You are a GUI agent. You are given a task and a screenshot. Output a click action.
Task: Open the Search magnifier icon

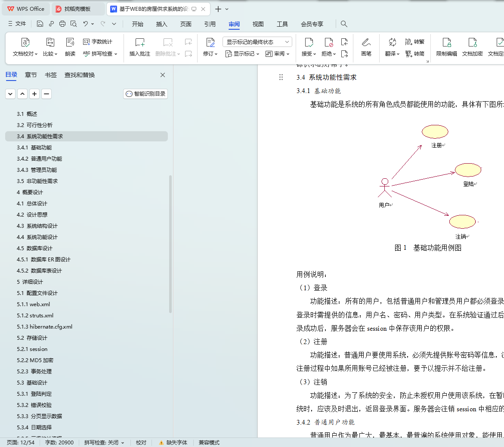coord(344,24)
